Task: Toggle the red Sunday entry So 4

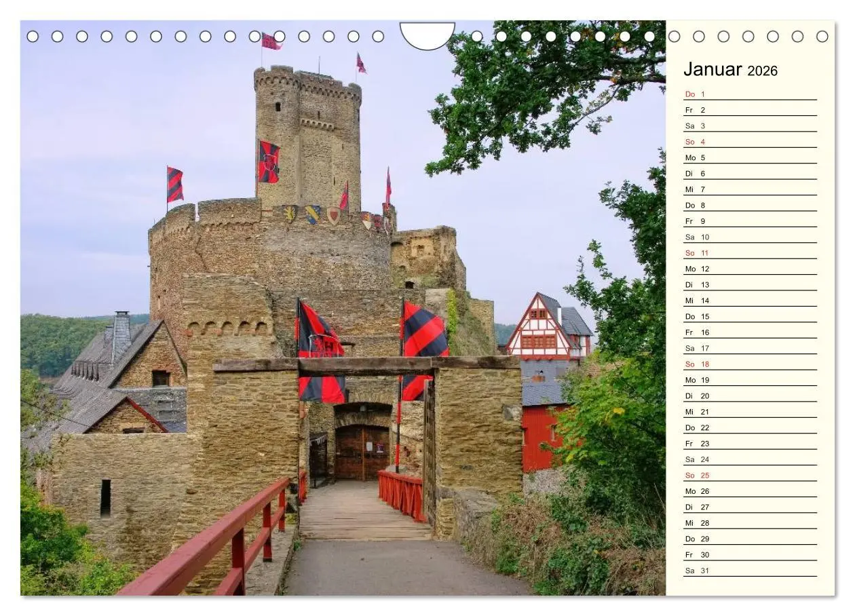Action: coord(696,141)
